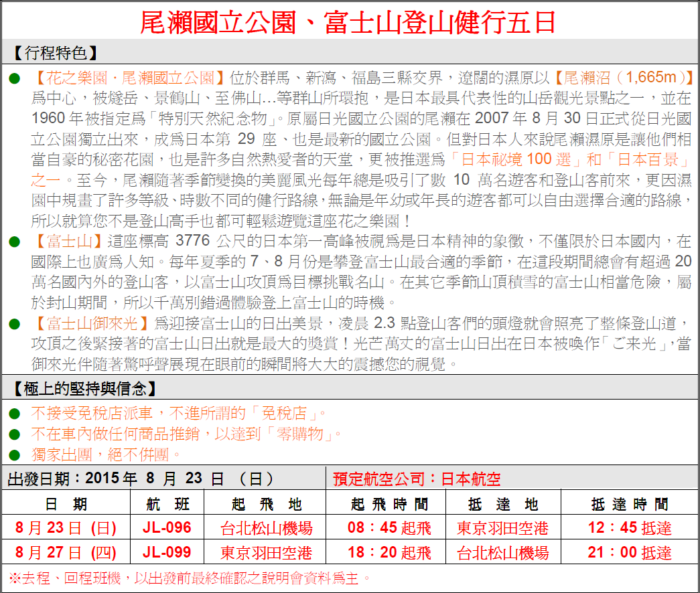Click the document title 尾瀨國立公園、富士山登山健行五日
The height and width of the screenshot is (593, 700).
point(349,23)
